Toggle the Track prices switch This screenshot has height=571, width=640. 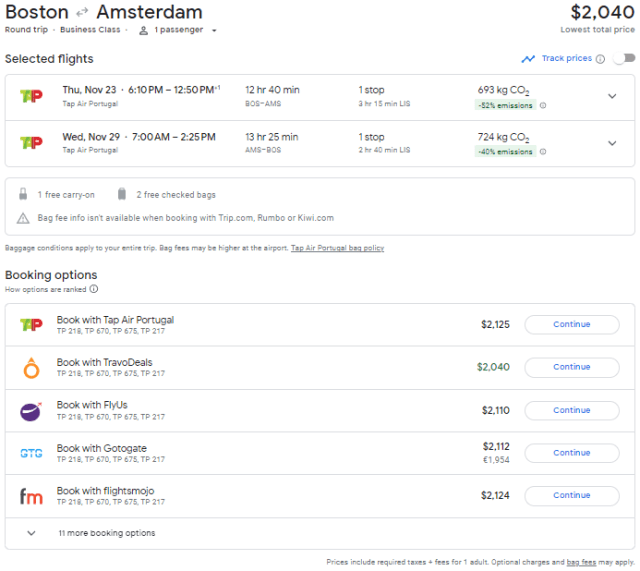tap(625, 58)
